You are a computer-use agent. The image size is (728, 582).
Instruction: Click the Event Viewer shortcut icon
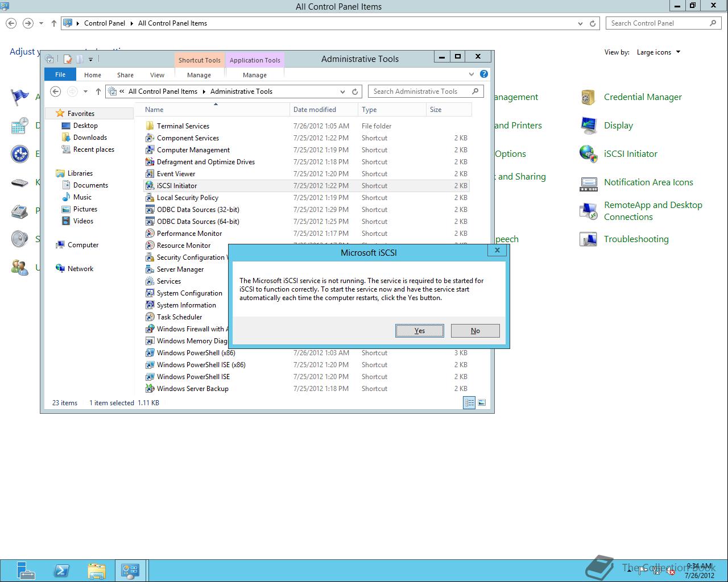tap(150, 174)
